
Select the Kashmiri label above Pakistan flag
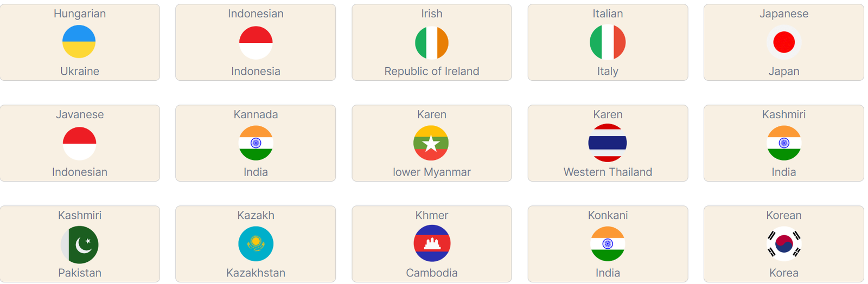coord(80,215)
